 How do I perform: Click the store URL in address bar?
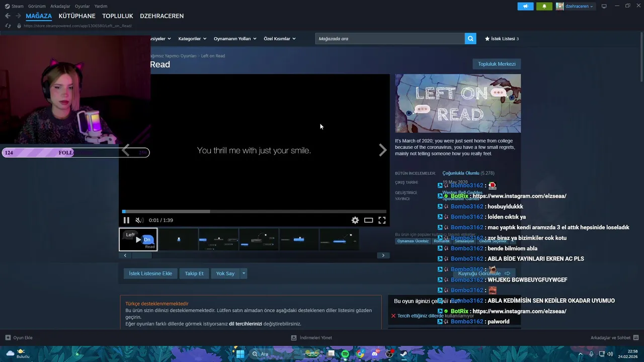click(x=77, y=26)
